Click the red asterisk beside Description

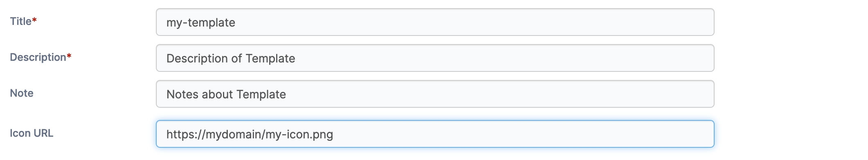click(x=69, y=56)
